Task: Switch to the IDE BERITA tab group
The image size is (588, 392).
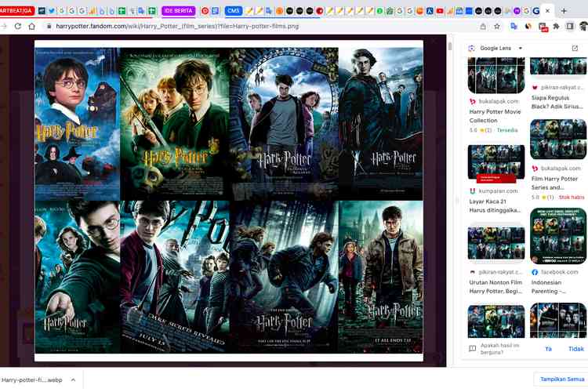Action: click(x=178, y=11)
